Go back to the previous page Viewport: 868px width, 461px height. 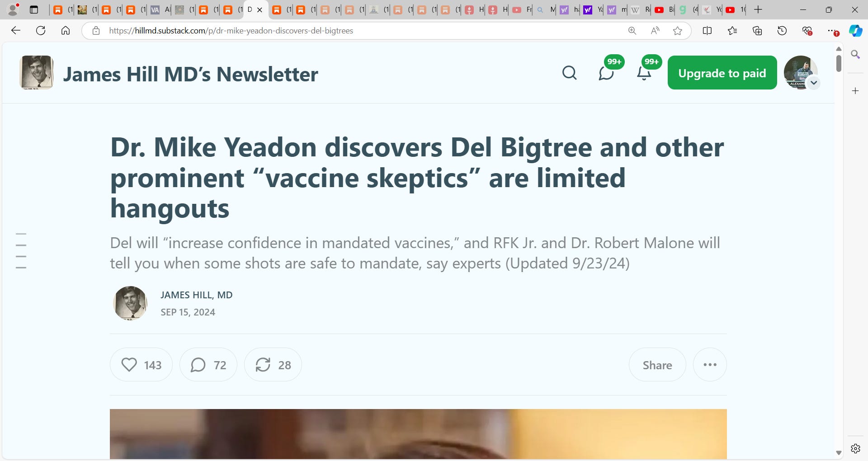16,31
